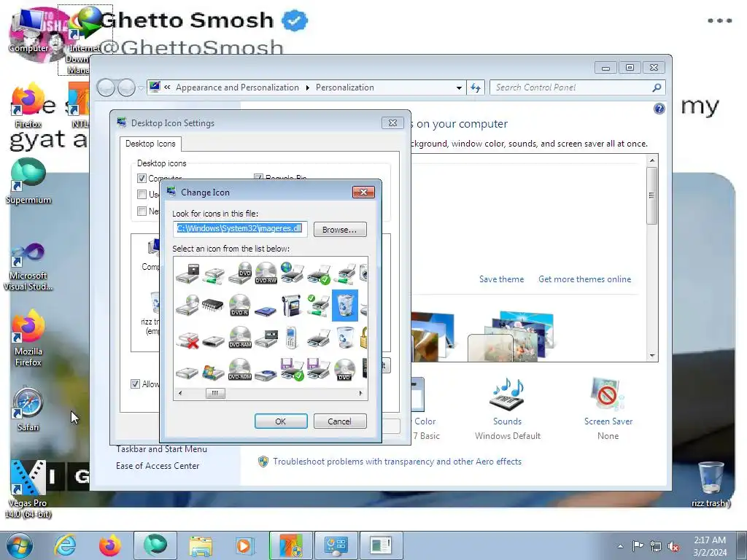The width and height of the screenshot is (747, 560).
Task: Click the icon list horizontal scrollbar thumb
Action: [x=215, y=393]
